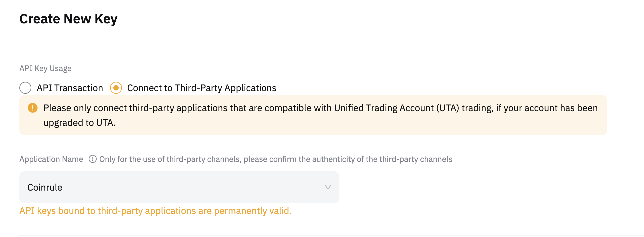Open the Coinrule application dropdown

(x=179, y=187)
